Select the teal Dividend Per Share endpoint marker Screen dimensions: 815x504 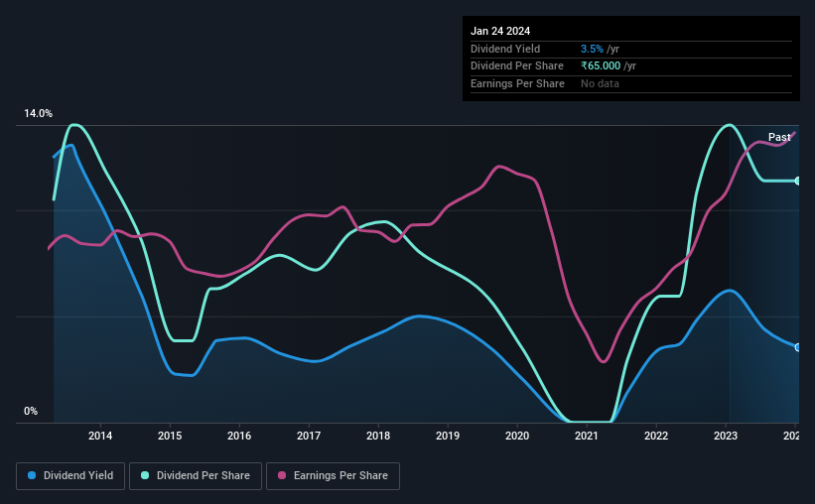(x=798, y=181)
